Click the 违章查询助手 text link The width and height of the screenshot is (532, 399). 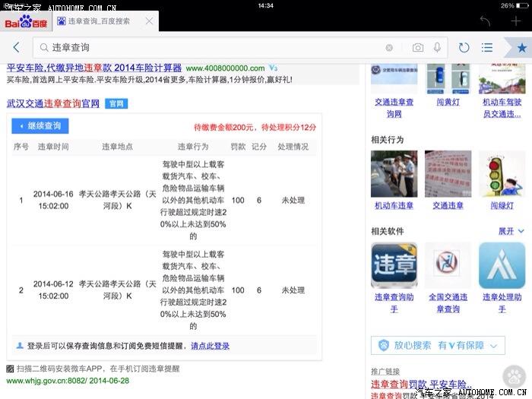point(394,303)
